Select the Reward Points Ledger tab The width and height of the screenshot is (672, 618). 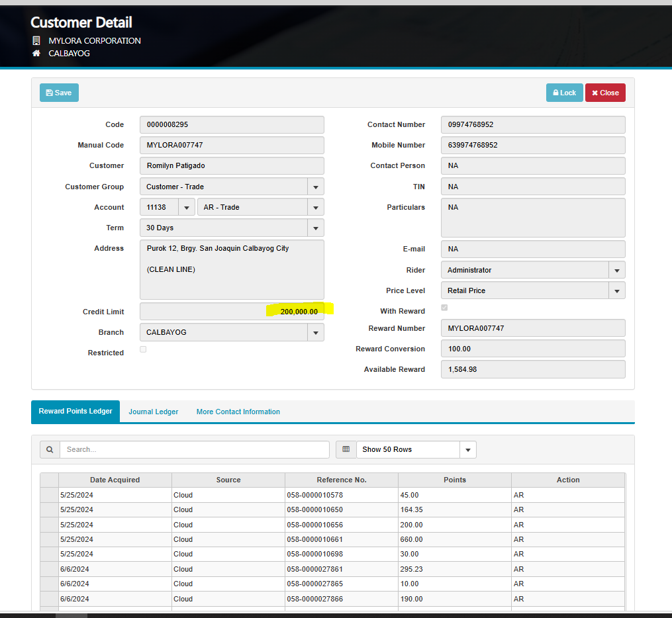[75, 412]
